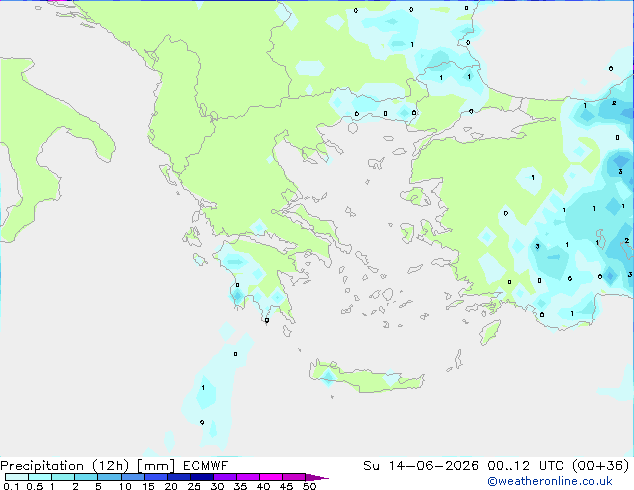634x490 pixels.
Task: Click the 40–45 mm magenta legend swatch
Action: (271, 477)
